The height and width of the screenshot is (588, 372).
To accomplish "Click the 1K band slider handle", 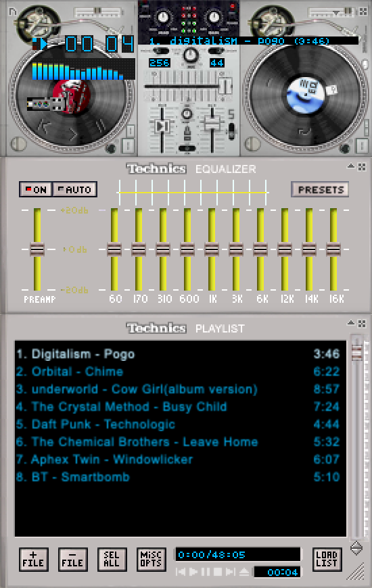I will pos(212,249).
